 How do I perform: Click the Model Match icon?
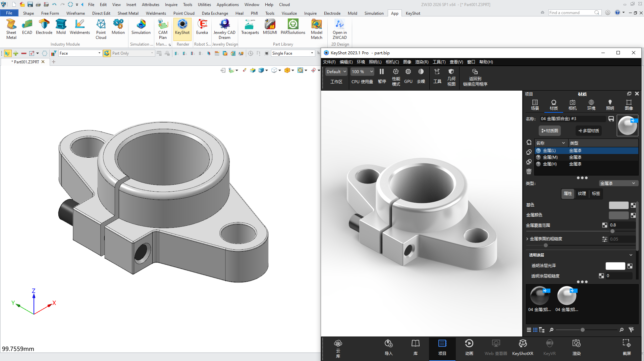tap(316, 29)
